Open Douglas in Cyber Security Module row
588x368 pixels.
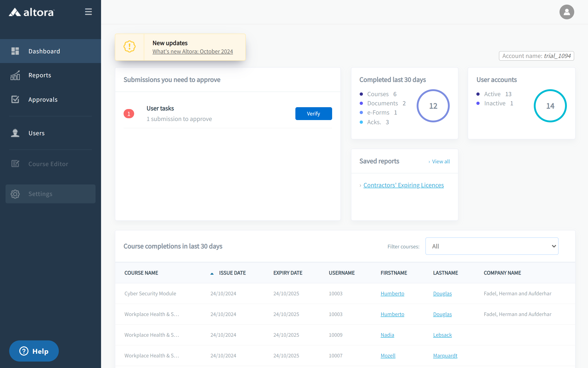pyautogui.click(x=442, y=293)
